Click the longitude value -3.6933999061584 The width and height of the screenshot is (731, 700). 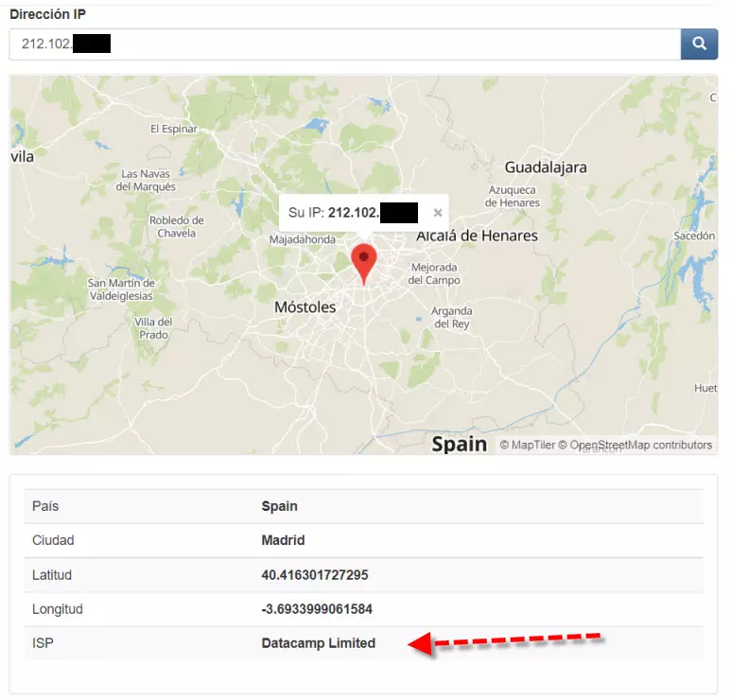point(316,609)
